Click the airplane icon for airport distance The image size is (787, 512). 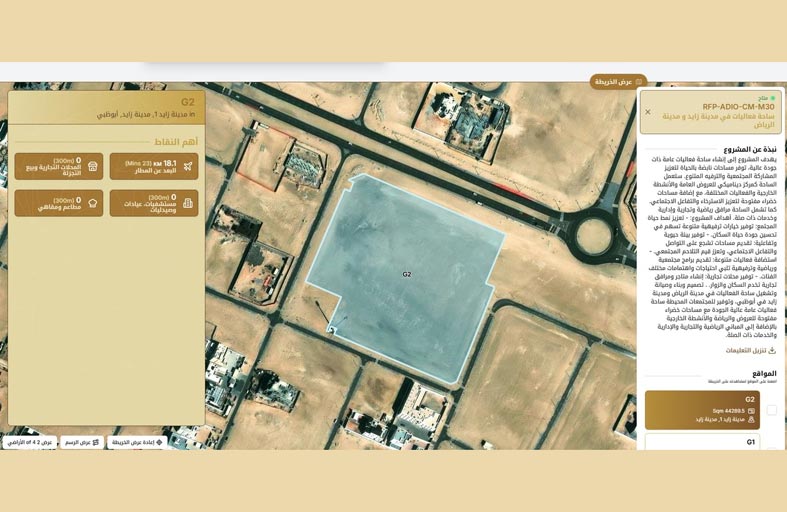click(x=188, y=166)
